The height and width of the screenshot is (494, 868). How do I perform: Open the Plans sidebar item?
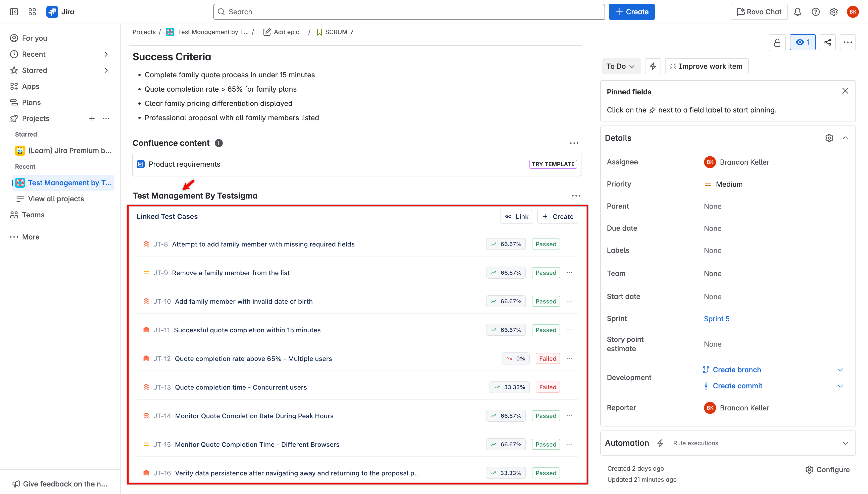[x=31, y=102]
